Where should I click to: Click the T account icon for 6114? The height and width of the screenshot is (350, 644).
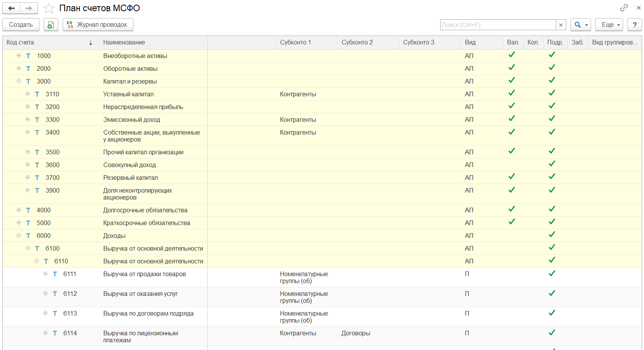pyautogui.click(x=55, y=333)
